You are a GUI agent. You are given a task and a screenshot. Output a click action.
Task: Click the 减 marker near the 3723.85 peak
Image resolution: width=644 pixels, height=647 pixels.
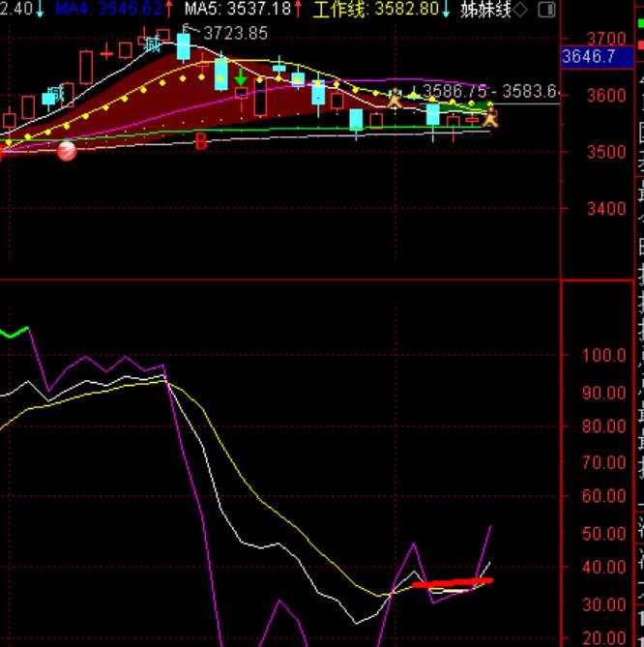(x=152, y=44)
